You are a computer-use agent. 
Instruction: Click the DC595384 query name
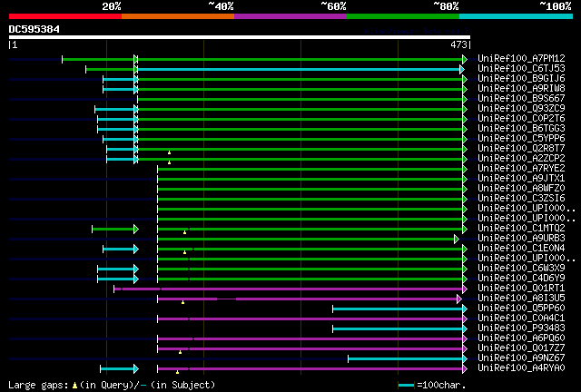[x=34, y=29]
